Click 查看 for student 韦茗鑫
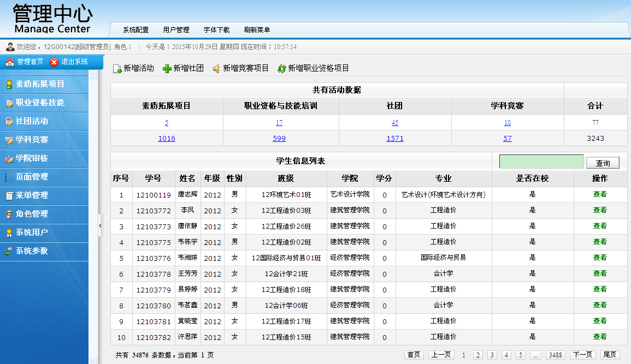The width and height of the screenshot is (631, 364). 600,306
